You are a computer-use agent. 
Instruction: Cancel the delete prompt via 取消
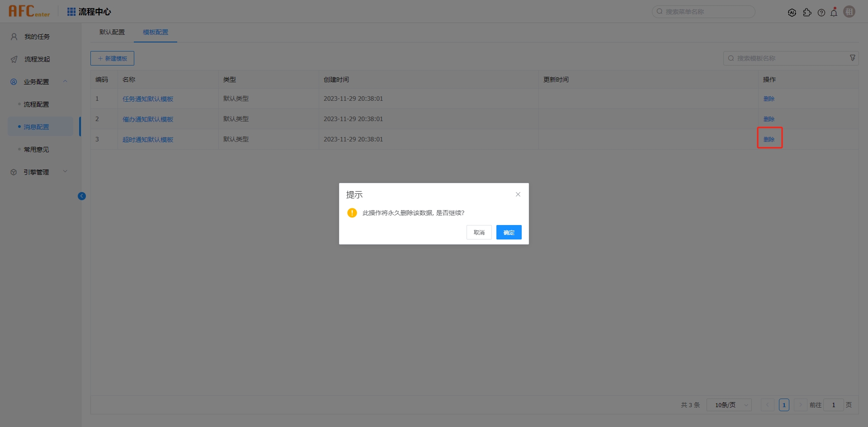(479, 232)
